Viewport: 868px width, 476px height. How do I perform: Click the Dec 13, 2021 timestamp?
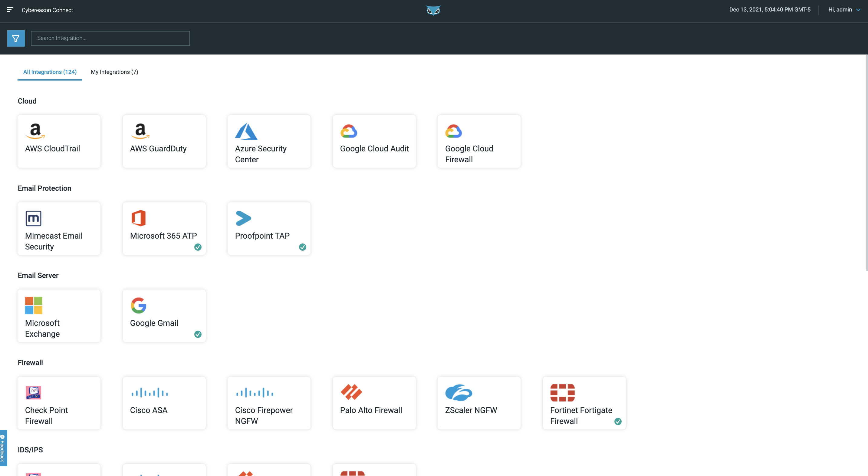(x=770, y=10)
